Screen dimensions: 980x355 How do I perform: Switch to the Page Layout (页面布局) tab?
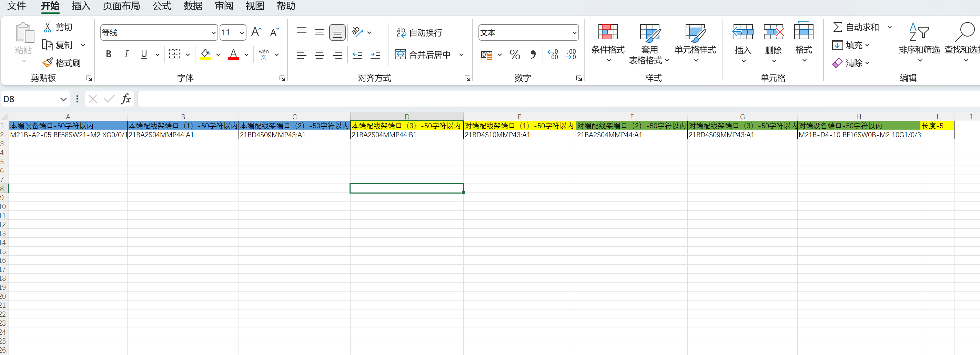[x=121, y=6]
